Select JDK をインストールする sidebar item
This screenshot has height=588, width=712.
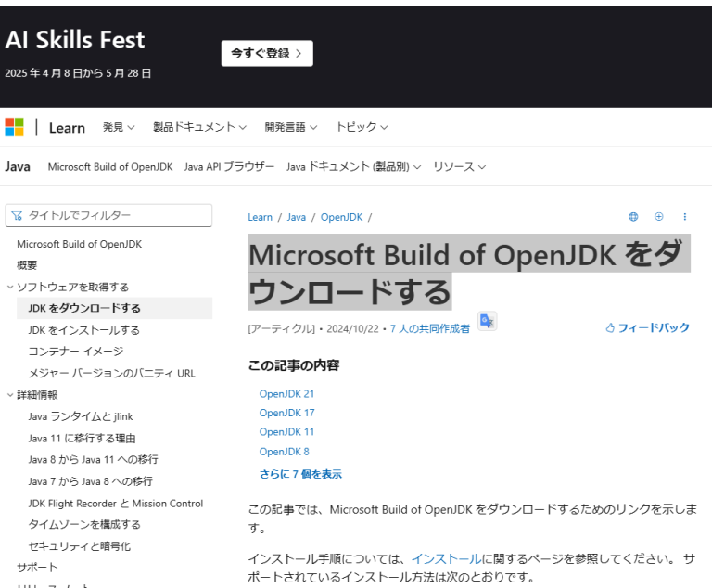(x=84, y=330)
